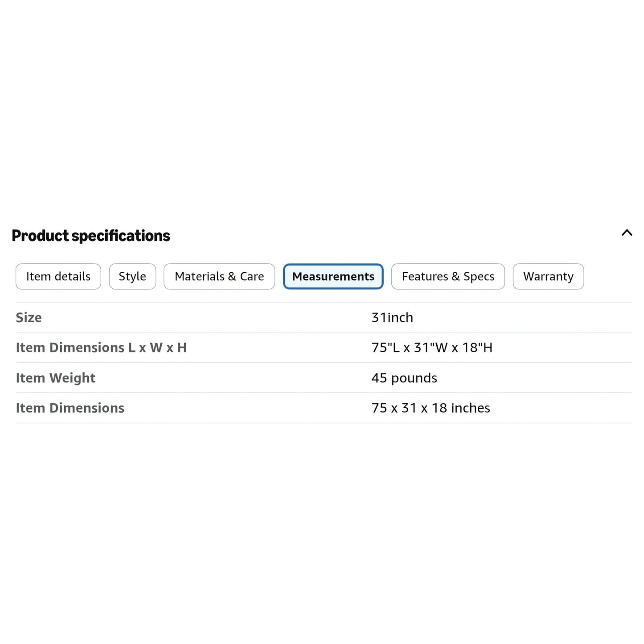The image size is (644, 644).
Task: Select the 75 x 31 x 18 inches value
Action: pyautogui.click(x=431, y=408)
